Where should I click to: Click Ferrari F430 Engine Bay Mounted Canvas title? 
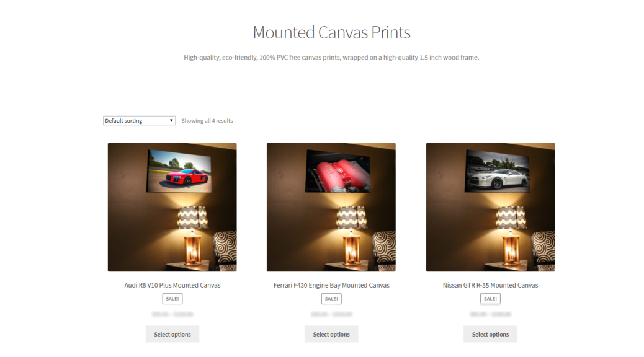(x=331, y=285)
